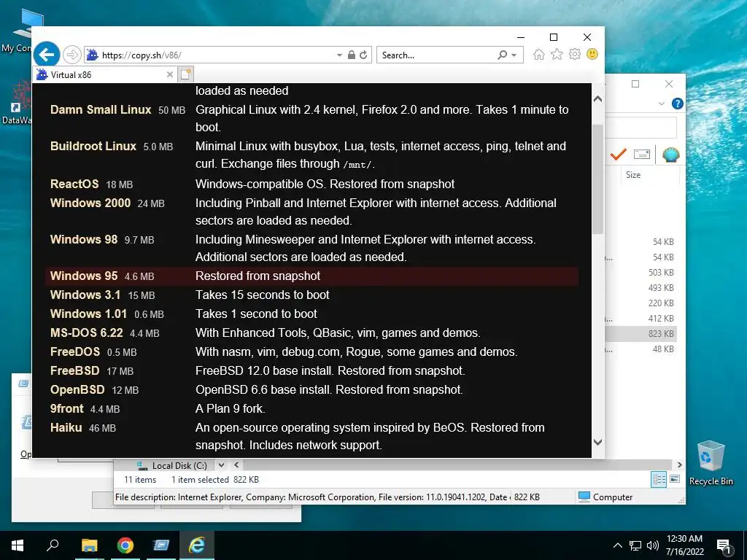
Task: Click the shell icon in Explorer ribbon
Action: pos(670,155)
